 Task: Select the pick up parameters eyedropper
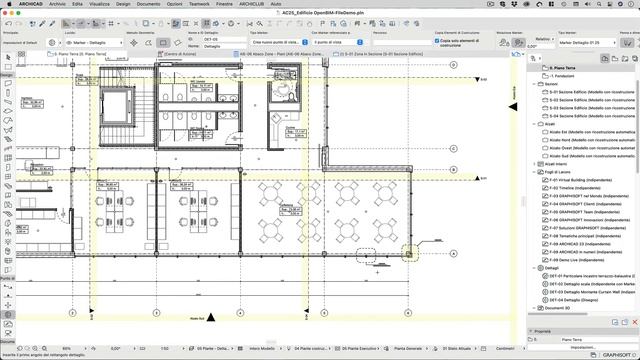(x=42, y=24)
